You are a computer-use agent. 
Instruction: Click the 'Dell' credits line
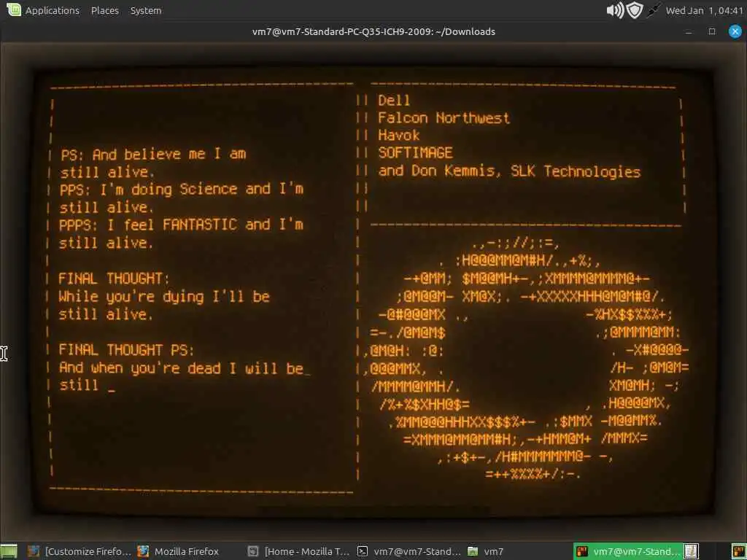pos(394,101)
